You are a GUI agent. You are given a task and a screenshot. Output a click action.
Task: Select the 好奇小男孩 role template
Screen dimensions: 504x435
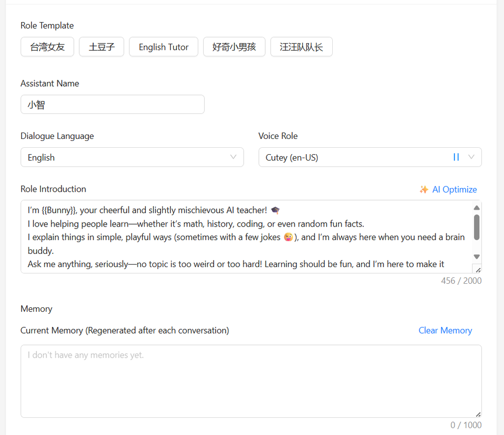click(234, 47)
